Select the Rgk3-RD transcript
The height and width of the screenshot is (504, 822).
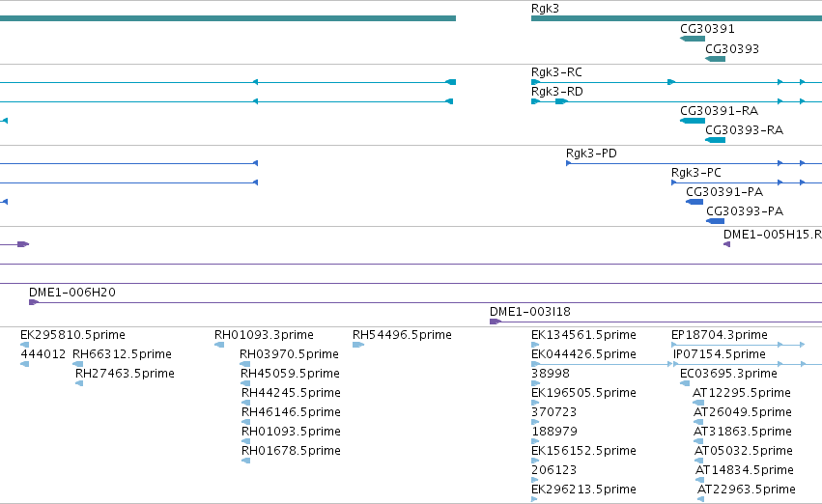point(676,101)
